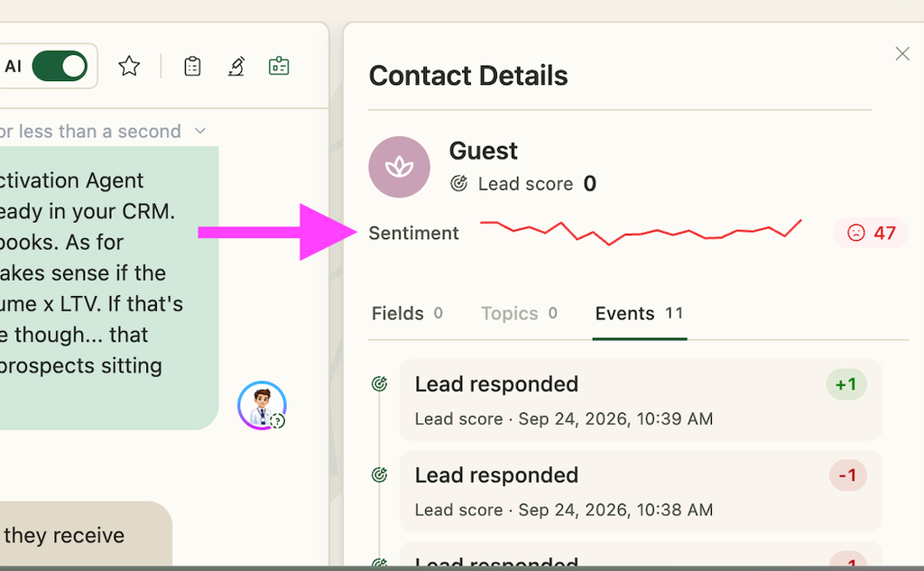
Task: Select the Events tab
Action: (640, 314)
